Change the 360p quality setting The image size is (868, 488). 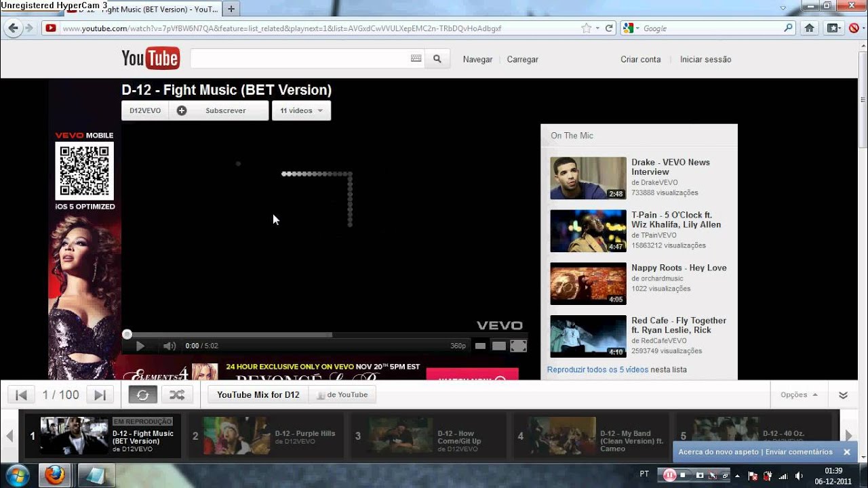pos(458,346)
